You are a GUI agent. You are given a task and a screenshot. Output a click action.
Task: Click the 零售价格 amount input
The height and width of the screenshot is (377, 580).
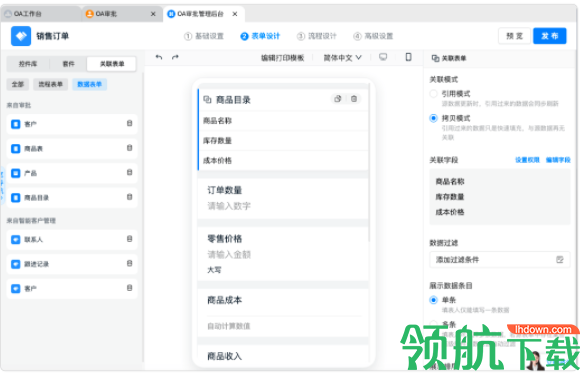pos(283,255)
